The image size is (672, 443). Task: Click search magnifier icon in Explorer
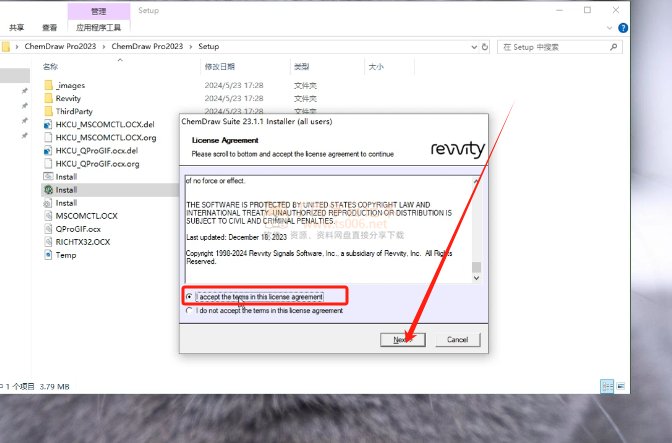pyautogui.click(x=613, y=47)
